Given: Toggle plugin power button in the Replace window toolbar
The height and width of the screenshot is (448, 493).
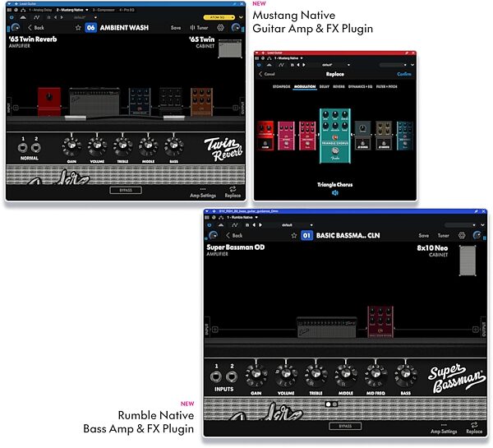Looking at the screenshot, I should coord(259,65).
